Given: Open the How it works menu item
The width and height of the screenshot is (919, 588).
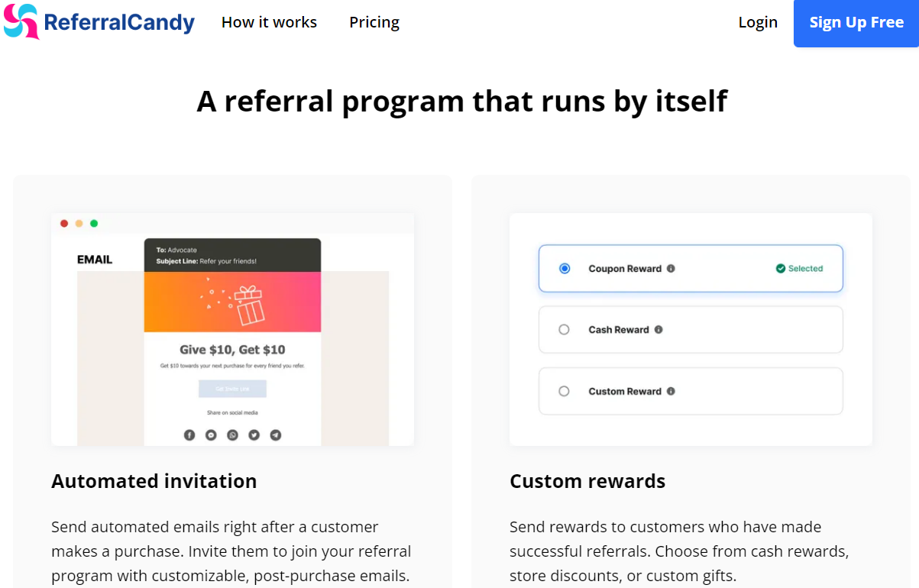Looking at the screenshot, I should 269,22.
